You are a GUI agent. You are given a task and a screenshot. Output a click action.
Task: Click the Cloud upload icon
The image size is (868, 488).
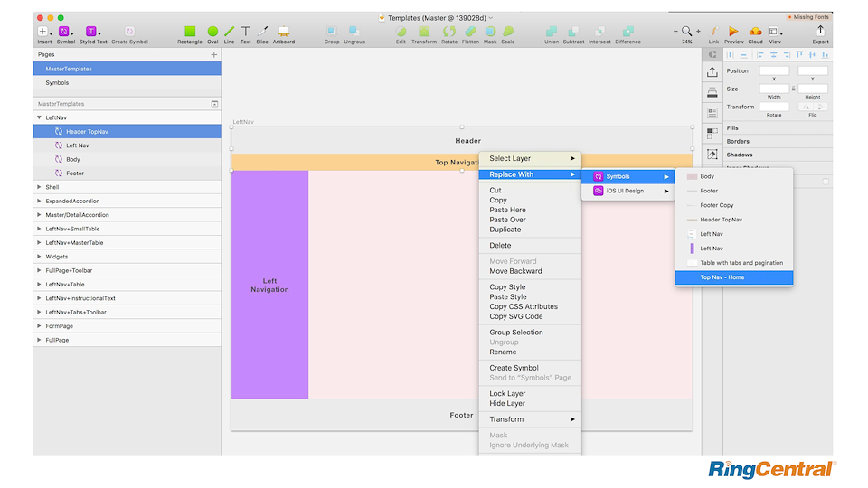(755, 33)
